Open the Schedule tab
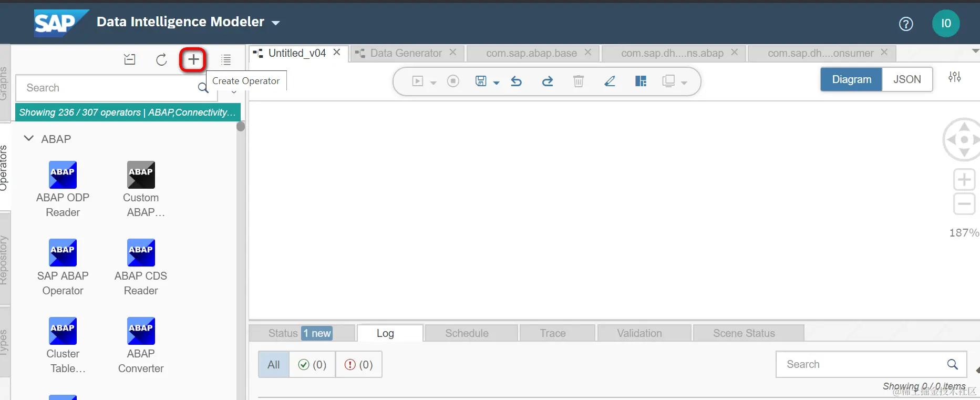 pyautogui.click(x=471, y=333)
